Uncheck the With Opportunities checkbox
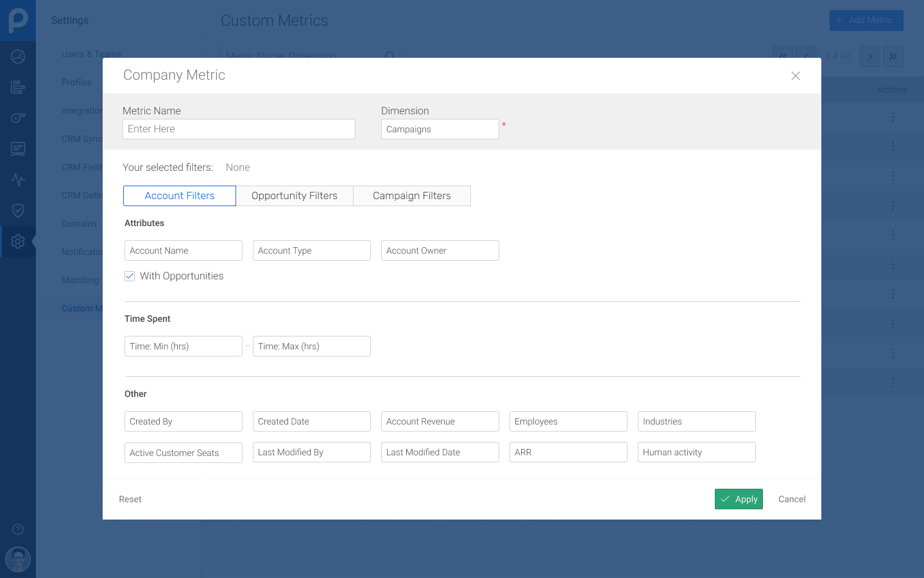The height and width of the screenshot is (578, 924). point(130,276)
